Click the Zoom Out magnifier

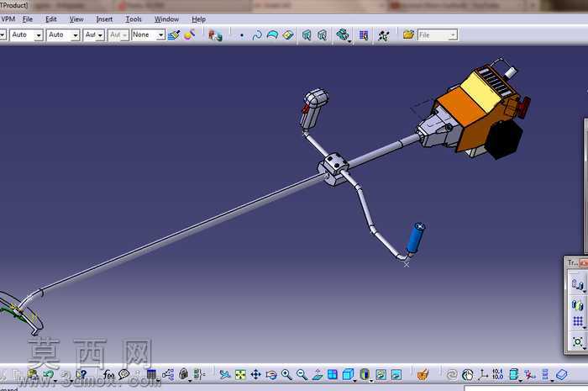coord(302,374)
